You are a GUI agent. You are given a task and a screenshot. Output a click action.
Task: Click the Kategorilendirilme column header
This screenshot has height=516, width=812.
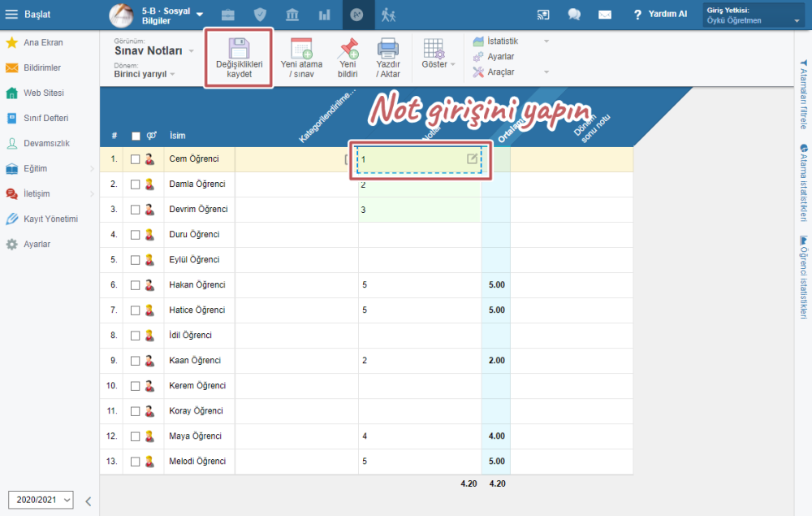(x=327, y=116)
